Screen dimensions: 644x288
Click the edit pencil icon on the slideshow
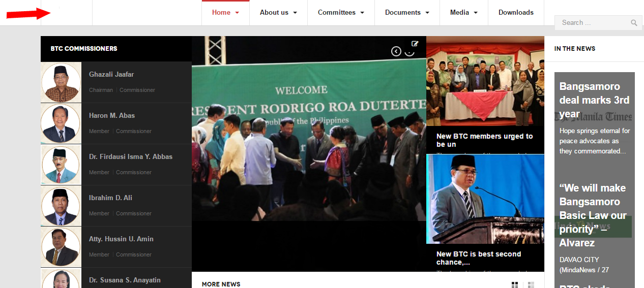[x=415, y=44]
